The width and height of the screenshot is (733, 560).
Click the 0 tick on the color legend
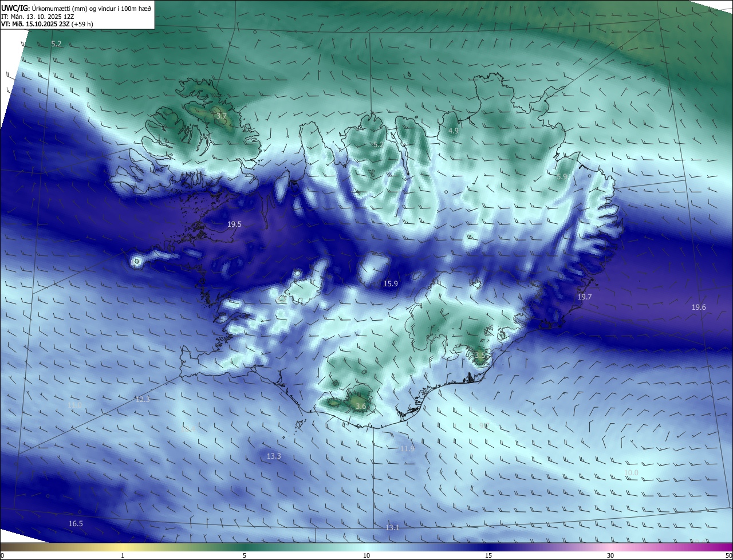[x=2, y=555]
